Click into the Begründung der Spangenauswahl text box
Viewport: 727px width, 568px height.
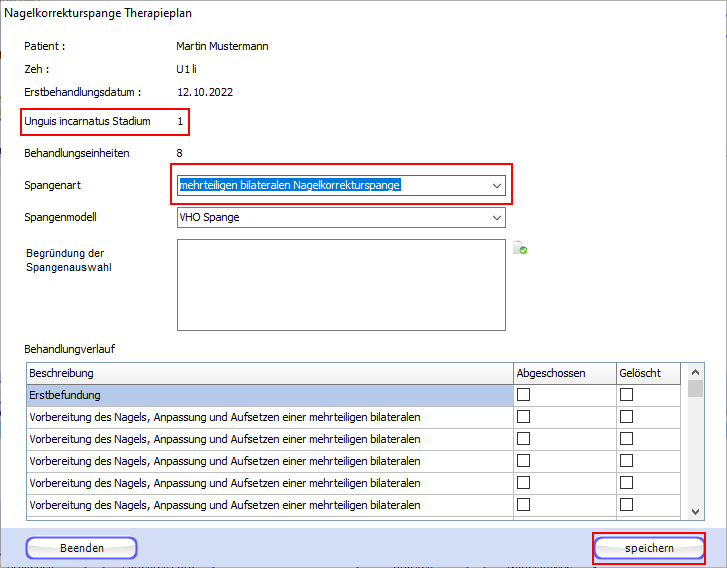341,284
